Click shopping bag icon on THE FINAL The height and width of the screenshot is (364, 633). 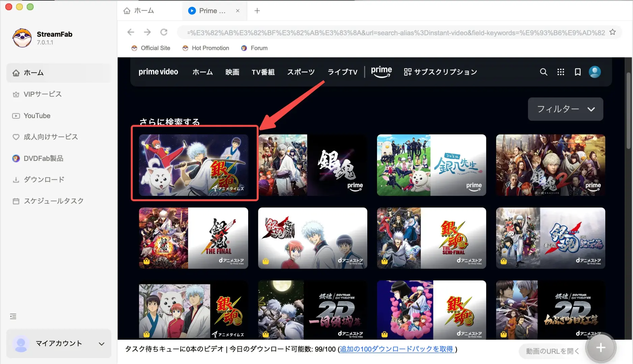click(x=146, y=261)
